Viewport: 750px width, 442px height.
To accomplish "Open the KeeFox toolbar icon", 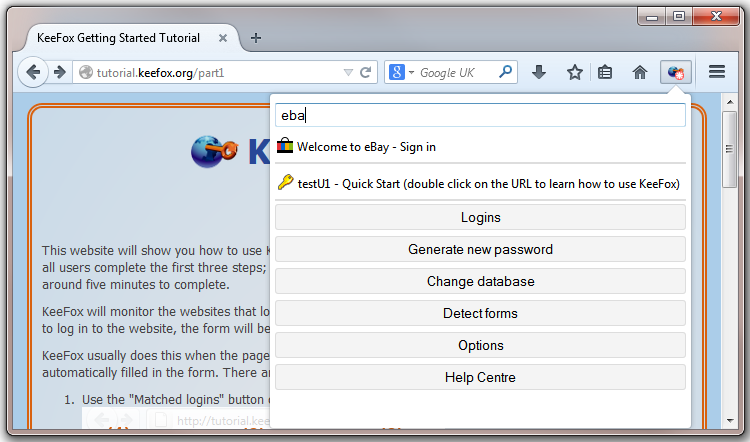I will pos(675,73).
